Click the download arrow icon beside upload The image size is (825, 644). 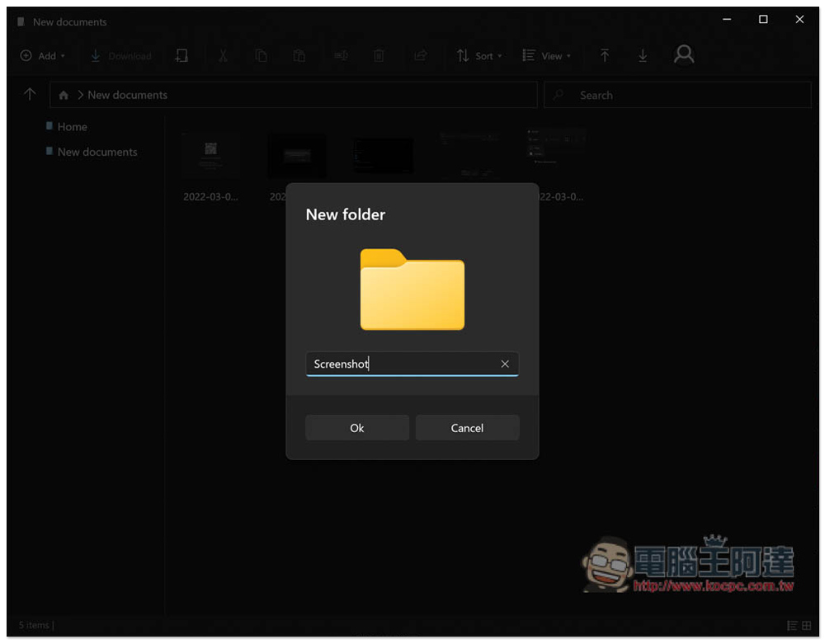643,55
